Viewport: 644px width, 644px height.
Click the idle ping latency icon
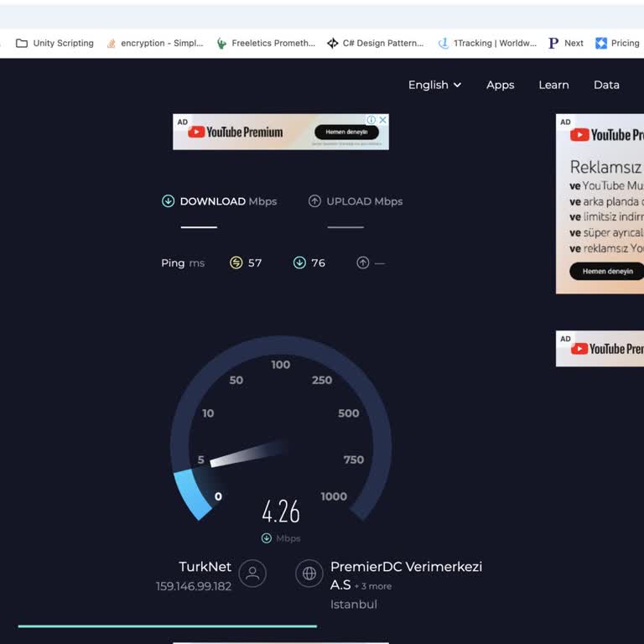[236, 262]
